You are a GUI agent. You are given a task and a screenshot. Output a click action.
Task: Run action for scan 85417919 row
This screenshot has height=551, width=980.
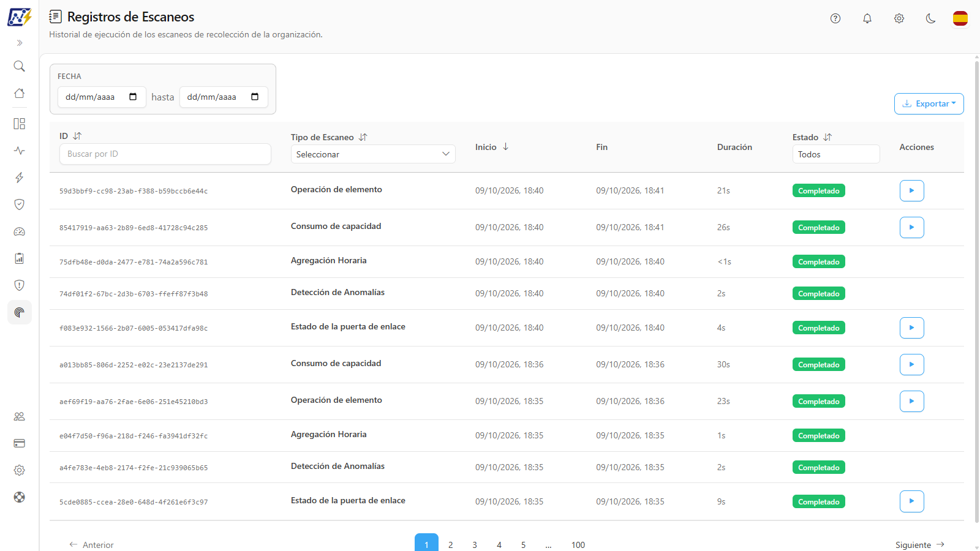[x=912, y=227]
